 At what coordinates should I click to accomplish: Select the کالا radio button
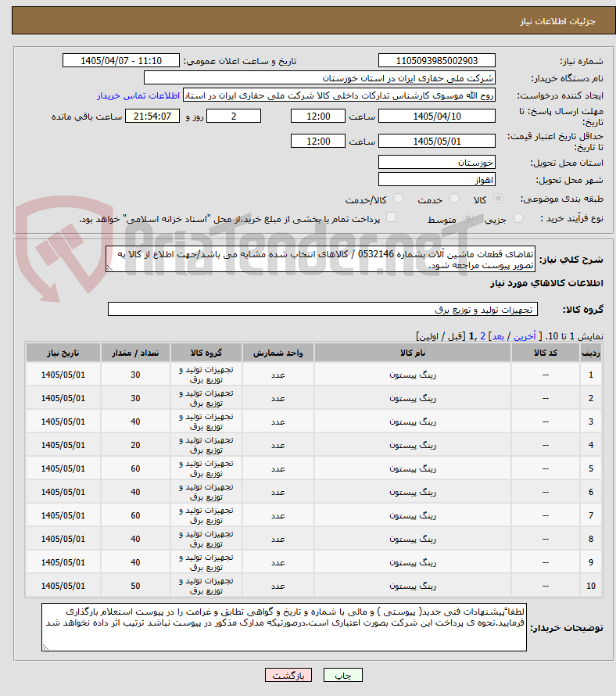click(x=499, y=199)
